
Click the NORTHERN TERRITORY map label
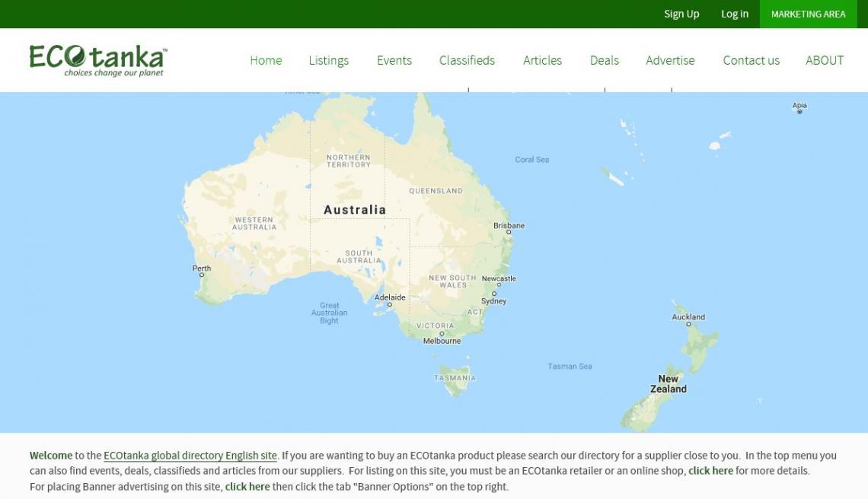click(x=348, y=161)
